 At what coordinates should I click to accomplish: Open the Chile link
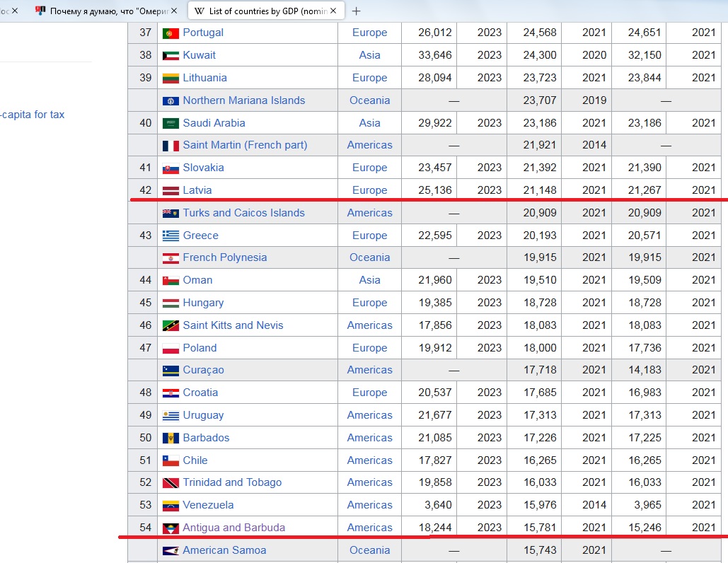pos(195,460)
